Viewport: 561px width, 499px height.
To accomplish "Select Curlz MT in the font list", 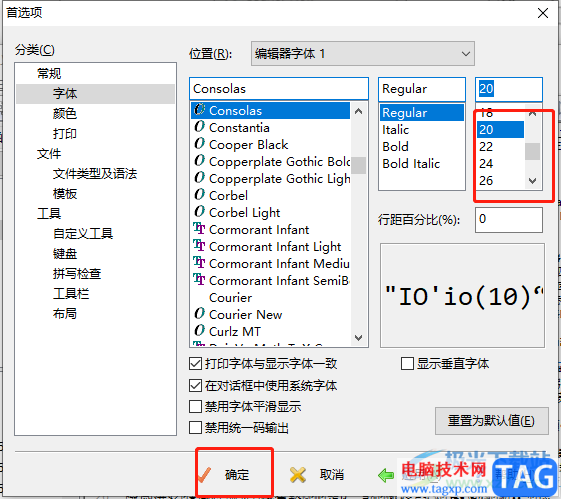I will (270, 332).
